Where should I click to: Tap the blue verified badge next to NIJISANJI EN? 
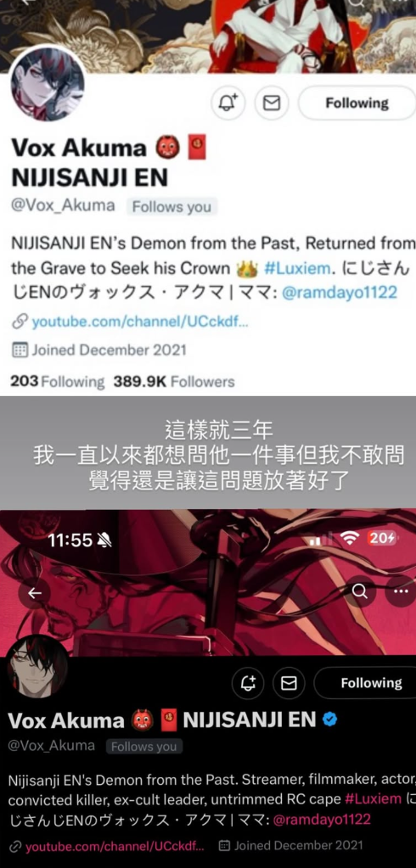tap(330, 720)
